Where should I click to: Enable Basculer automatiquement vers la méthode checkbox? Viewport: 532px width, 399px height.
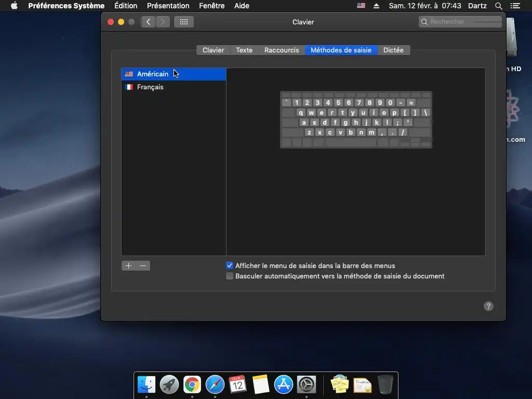pyautogui.click(x=230, y=276)
